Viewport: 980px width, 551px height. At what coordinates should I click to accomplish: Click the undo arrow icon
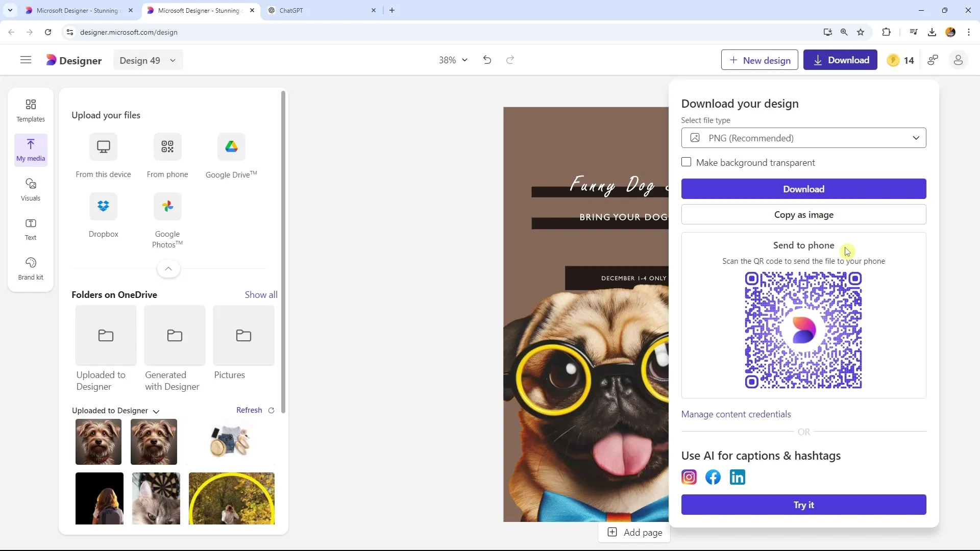coord(486,60)
